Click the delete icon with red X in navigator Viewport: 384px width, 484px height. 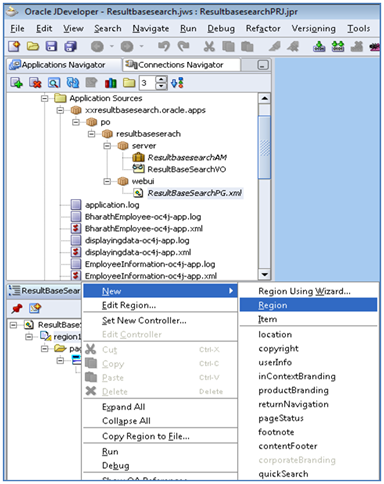[35, 82]
